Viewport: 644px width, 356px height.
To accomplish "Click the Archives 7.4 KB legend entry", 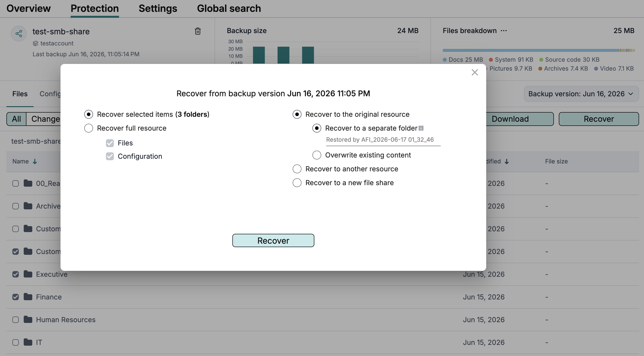I will [x=563, y=68].
